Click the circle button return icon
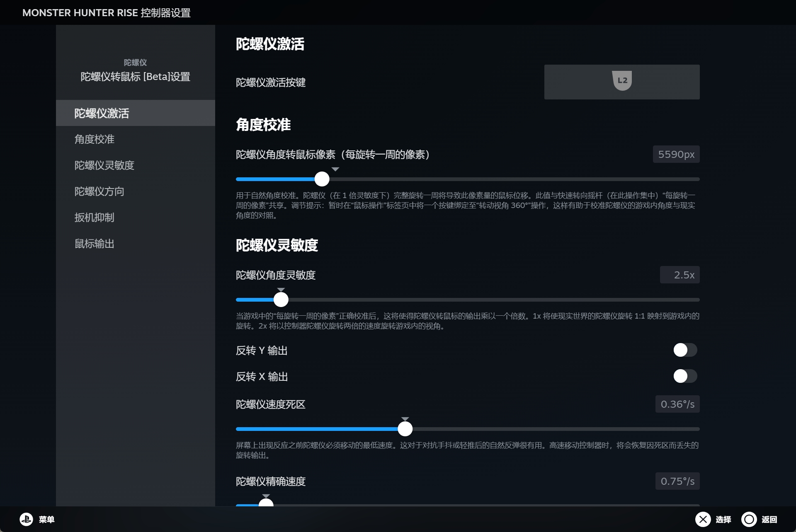This screenshot has height=532, width=796. click(x=749, y=519)
